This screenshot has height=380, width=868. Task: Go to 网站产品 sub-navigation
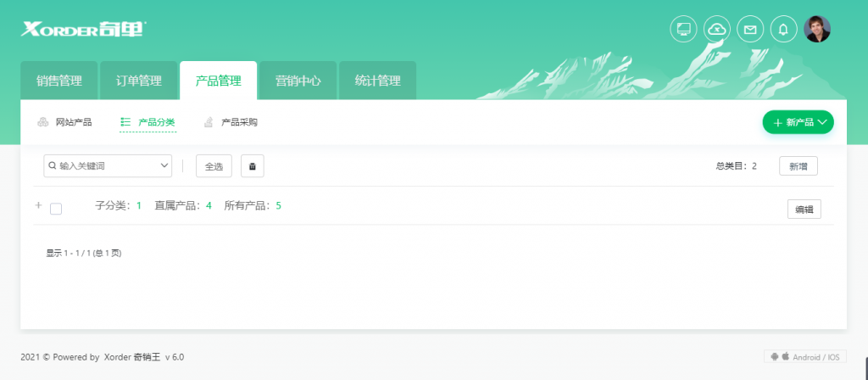click(64, 122)
